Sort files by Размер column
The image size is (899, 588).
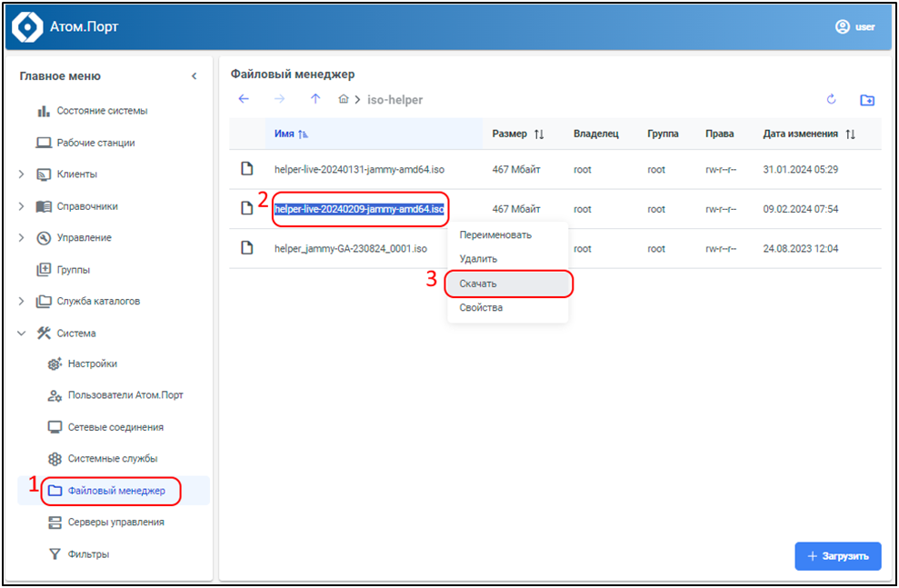[517, 134]
